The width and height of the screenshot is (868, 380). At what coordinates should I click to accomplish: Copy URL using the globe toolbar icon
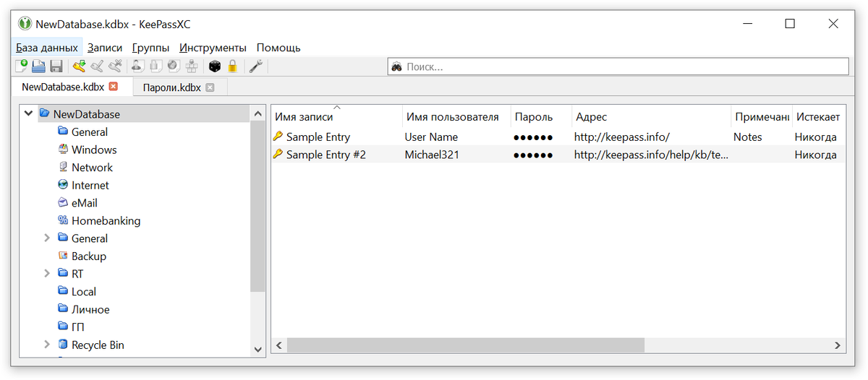pos(174,66)
